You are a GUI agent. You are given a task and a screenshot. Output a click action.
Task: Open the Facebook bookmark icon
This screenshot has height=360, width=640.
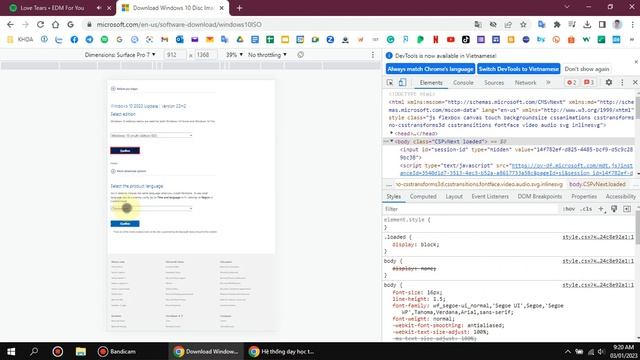[x=74, y=40]
